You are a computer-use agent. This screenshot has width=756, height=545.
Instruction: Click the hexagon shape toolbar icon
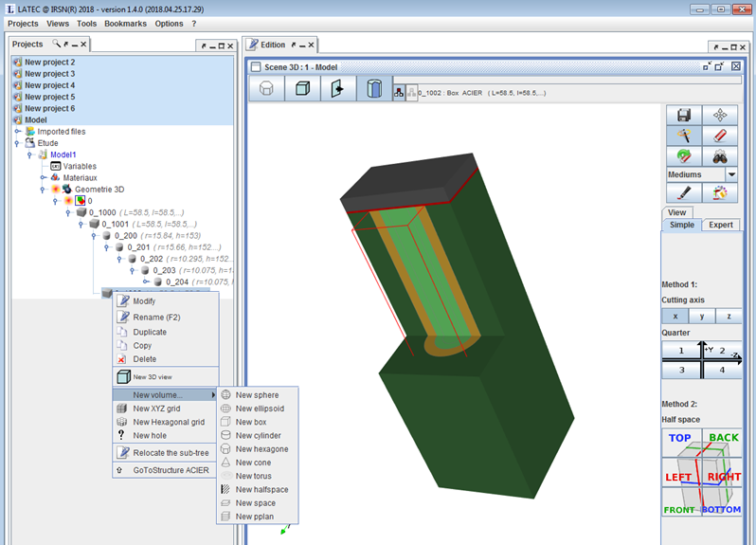pos(267,88)
